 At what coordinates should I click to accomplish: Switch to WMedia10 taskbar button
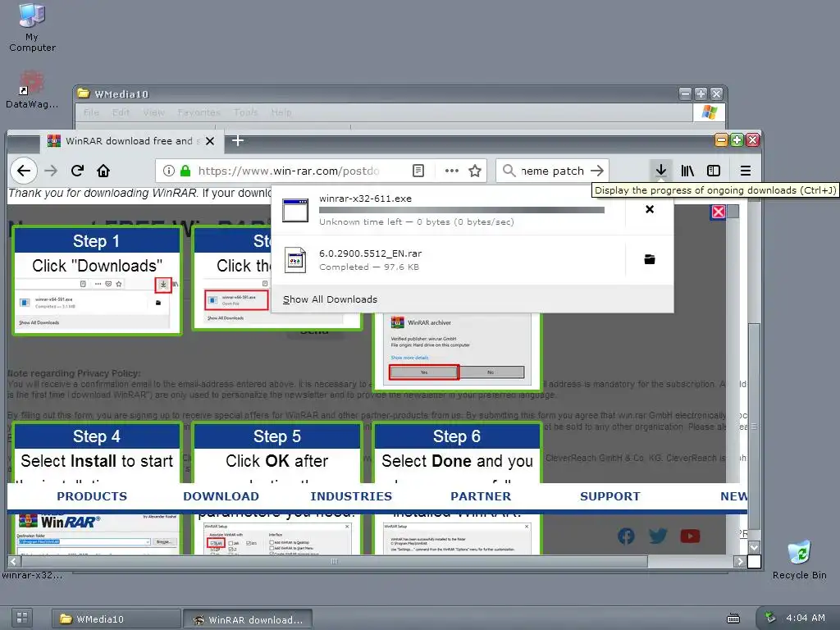click(x=116, y=619)
